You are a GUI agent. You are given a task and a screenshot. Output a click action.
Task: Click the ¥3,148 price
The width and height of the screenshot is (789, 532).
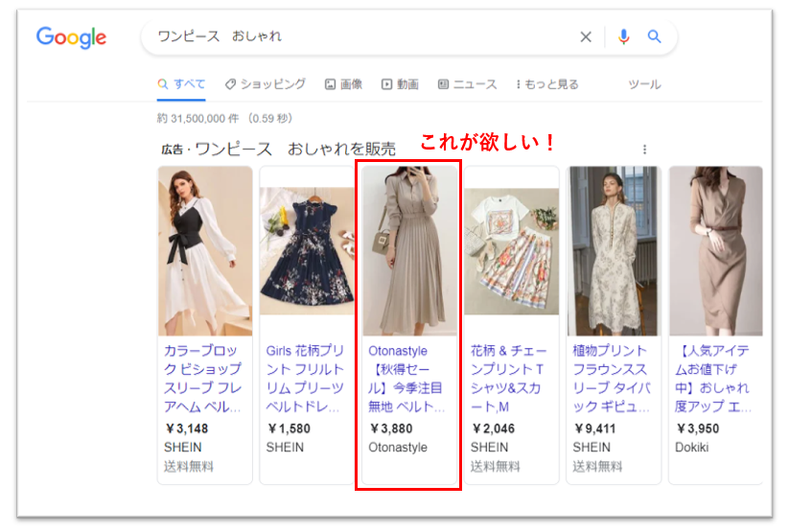186,428
